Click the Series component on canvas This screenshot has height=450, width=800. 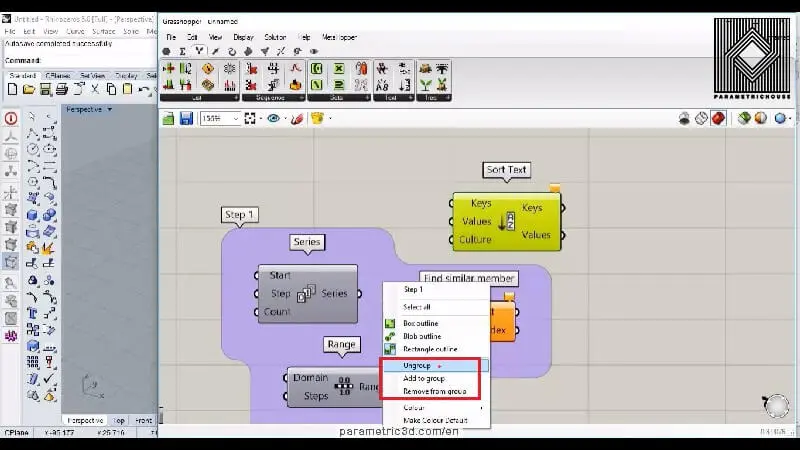pyautogui.click(x=307, y=293)
